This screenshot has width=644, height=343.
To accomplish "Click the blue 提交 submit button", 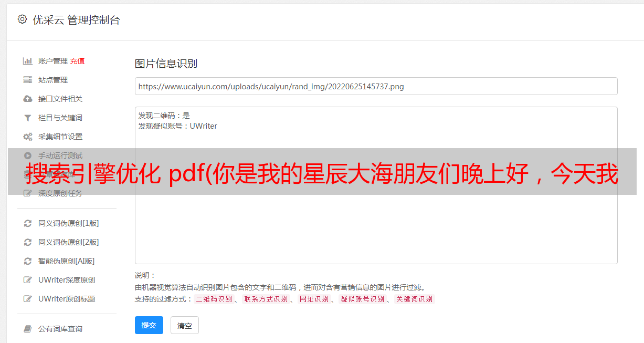I will 149,325.
